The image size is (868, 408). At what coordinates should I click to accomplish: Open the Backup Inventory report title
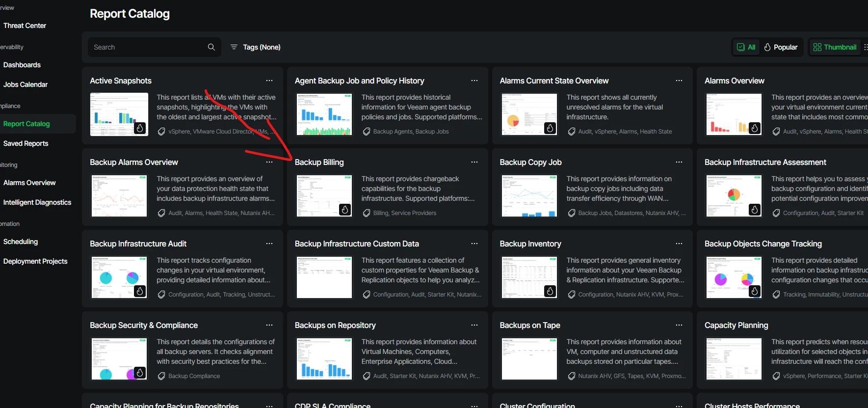tap(530, 244)
